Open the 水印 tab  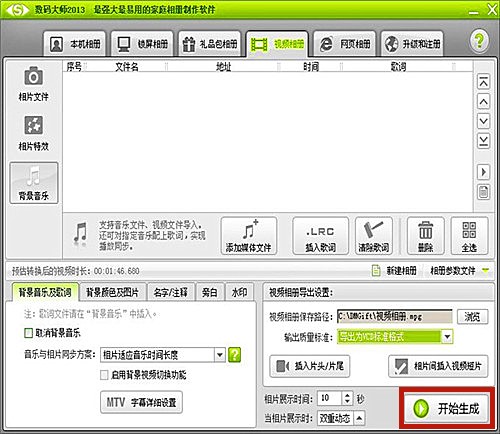click(x=239, y=292)
